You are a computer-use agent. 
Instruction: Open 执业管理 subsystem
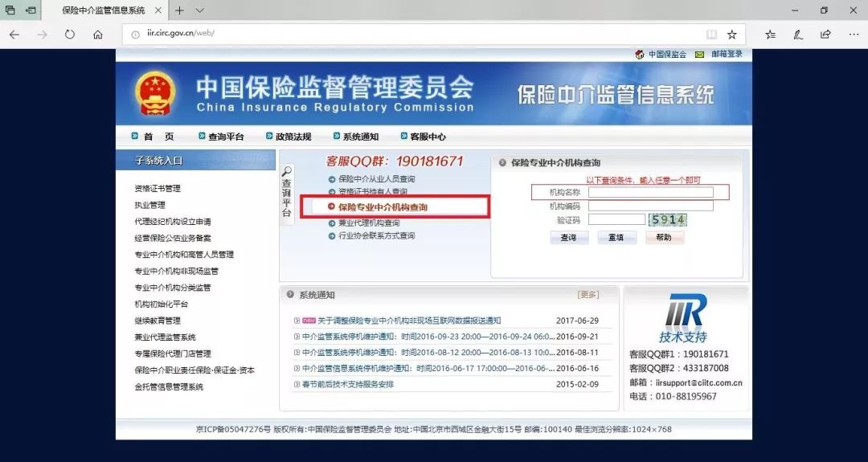click(x=149, y=205)
